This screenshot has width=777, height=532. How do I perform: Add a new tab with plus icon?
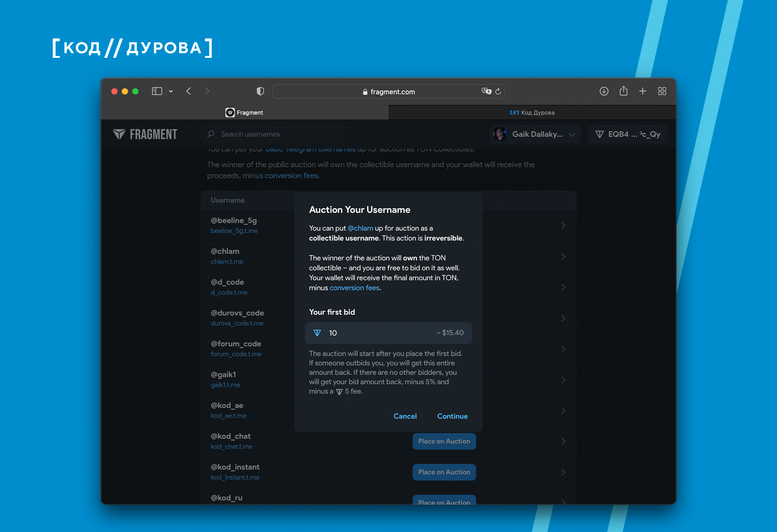pyautogui.click(x=643, y=91)
